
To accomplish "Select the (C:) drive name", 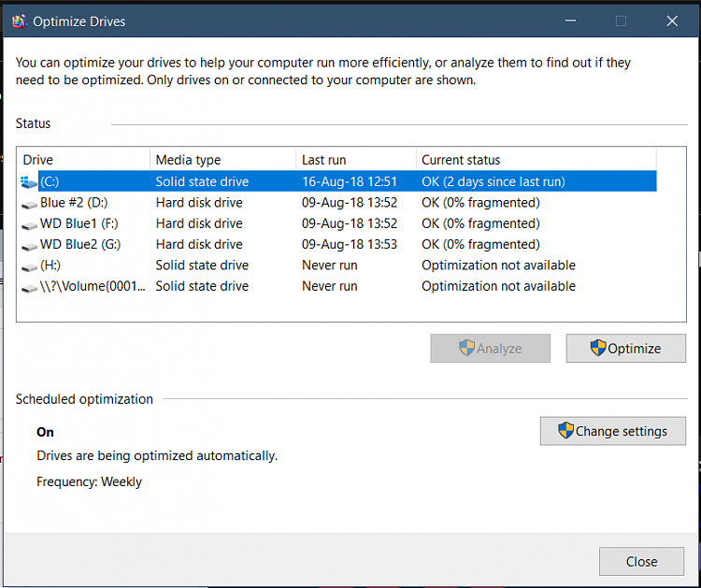I will [x=50, y=181].
